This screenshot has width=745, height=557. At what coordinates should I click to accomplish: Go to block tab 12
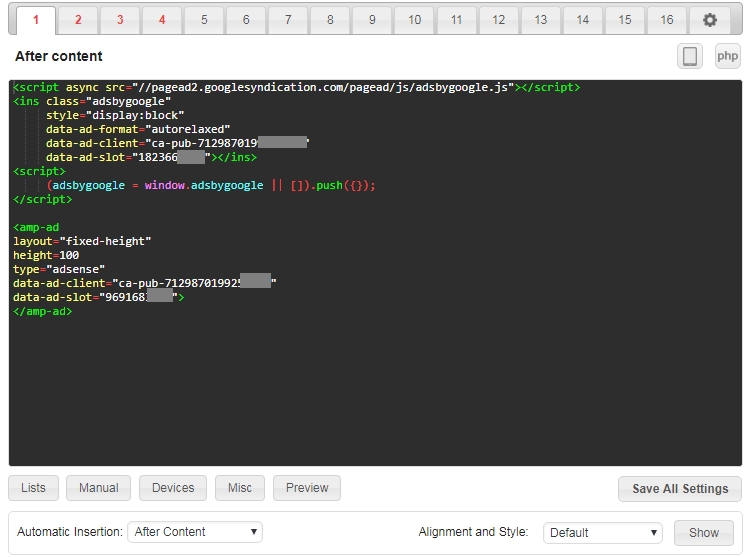coord(498,20)
